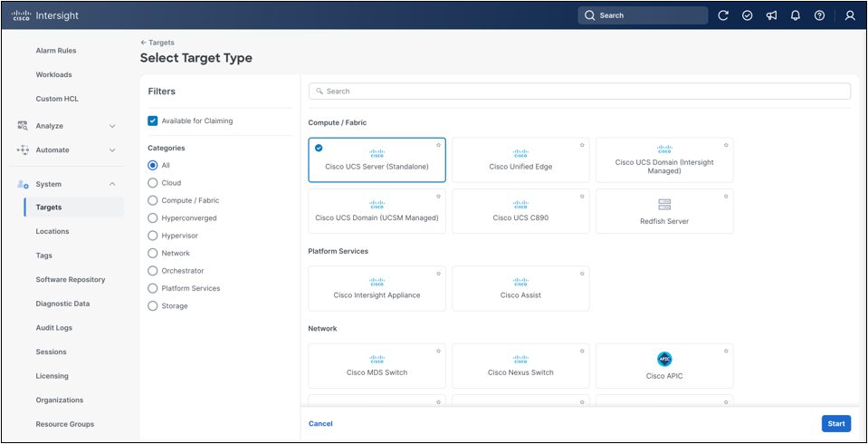Favorite Cisco Unified Edge star
Image resolution: width=868 pixels, height=444 pixels.
pos(582,145)
